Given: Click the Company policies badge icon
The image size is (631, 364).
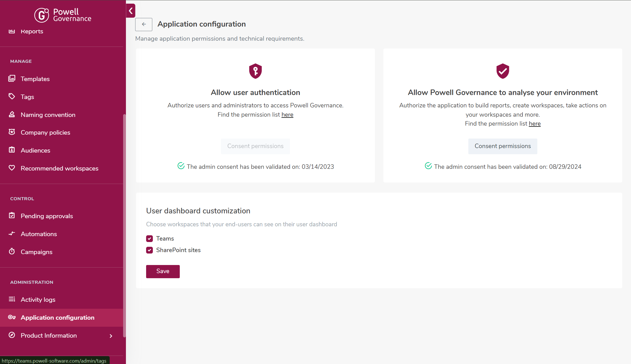Looking at the screenshot, I should point(12,132).
